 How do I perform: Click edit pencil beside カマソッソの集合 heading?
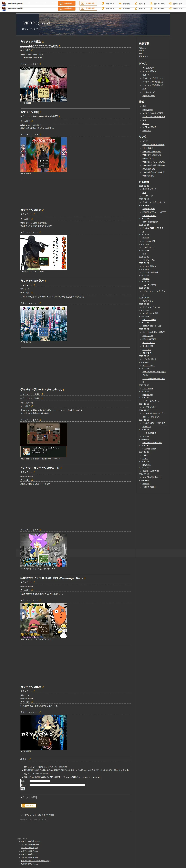coord(43,687)
